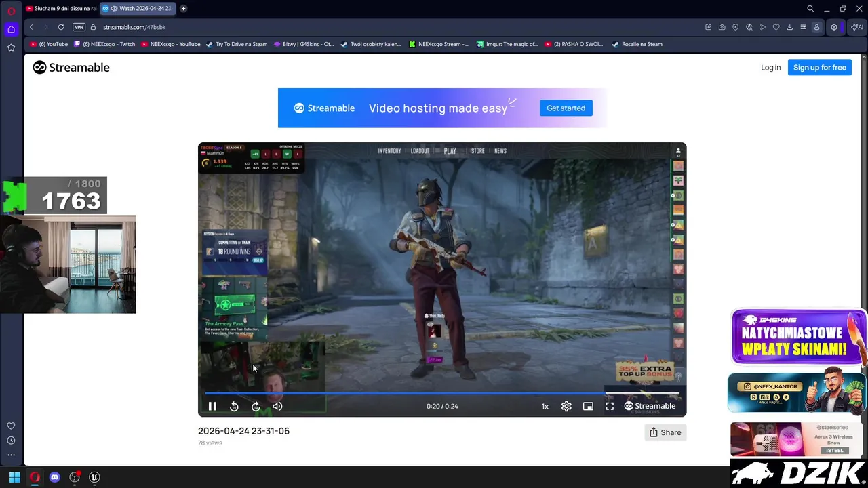Open the video player settings gear
868x488 pixels.
point(566,406)
